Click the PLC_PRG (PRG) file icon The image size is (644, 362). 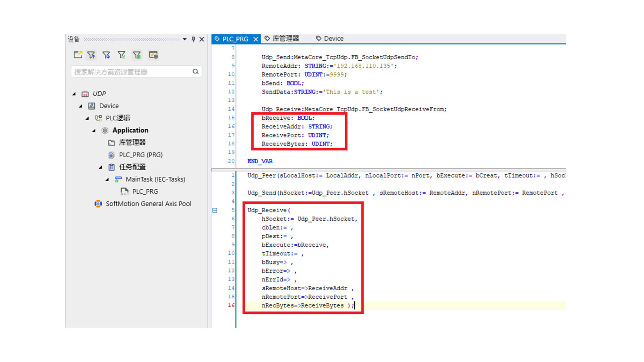click(111, 155)
